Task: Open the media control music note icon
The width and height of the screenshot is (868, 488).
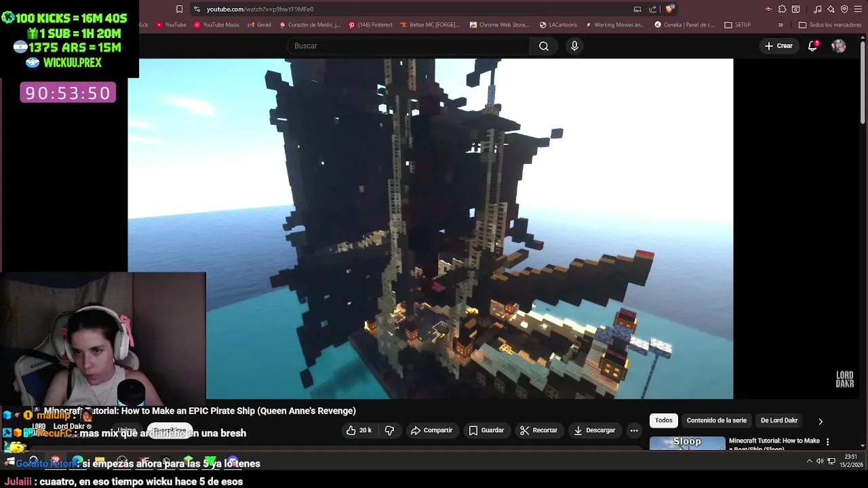Action: click(x=817, y=9)
